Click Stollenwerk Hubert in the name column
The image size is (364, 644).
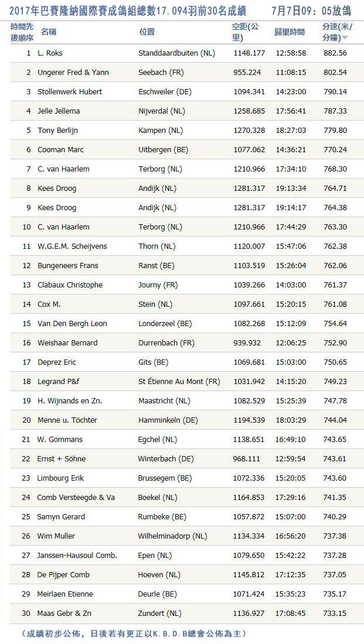click(x=70, y=91)
